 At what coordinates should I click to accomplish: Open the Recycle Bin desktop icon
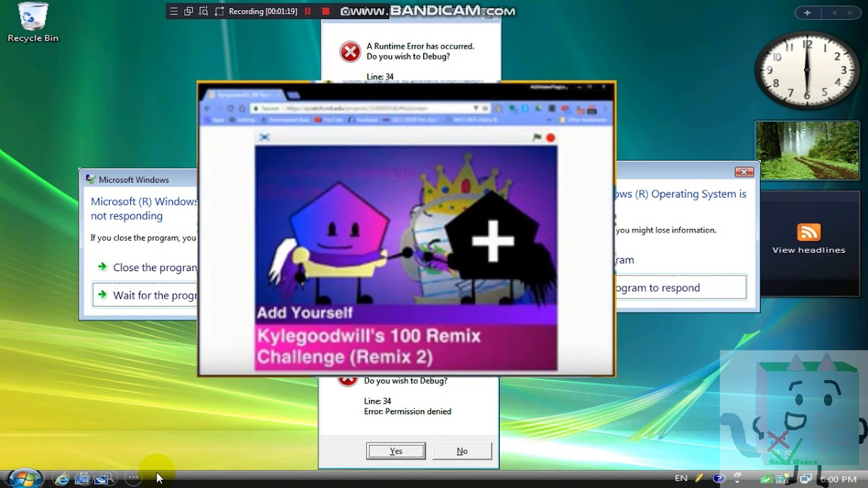click(33, 22)
